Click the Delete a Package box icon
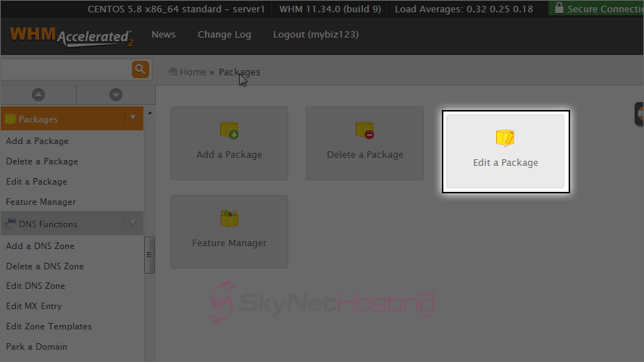Screen dimensions: 644x362 tap(364, 130)
